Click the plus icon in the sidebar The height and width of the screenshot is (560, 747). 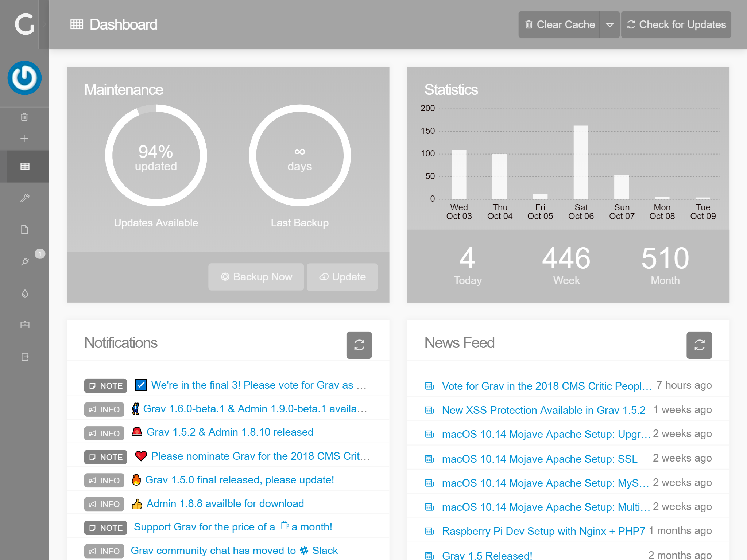[x=24, y=139]
